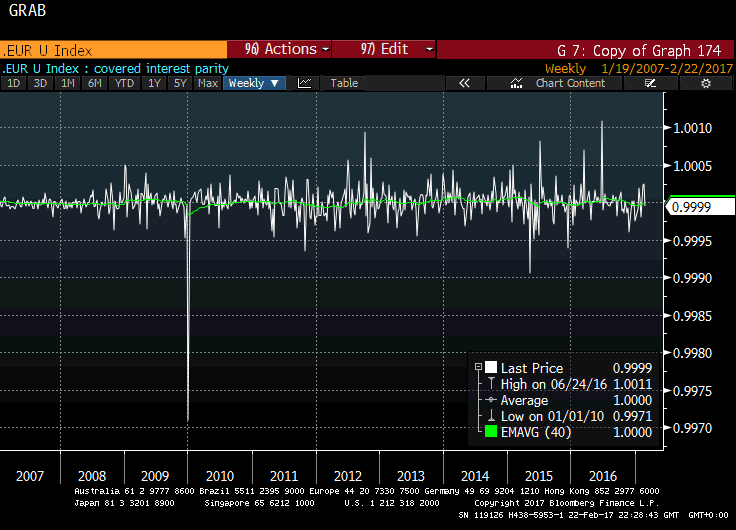Select the 1D period range

[14, 84]
